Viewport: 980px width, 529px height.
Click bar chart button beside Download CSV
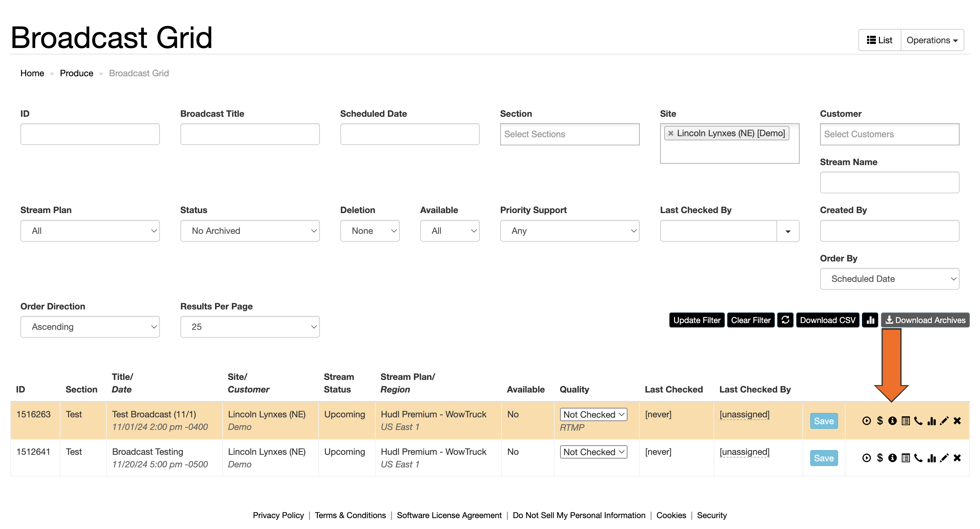[x=870, y=320]
